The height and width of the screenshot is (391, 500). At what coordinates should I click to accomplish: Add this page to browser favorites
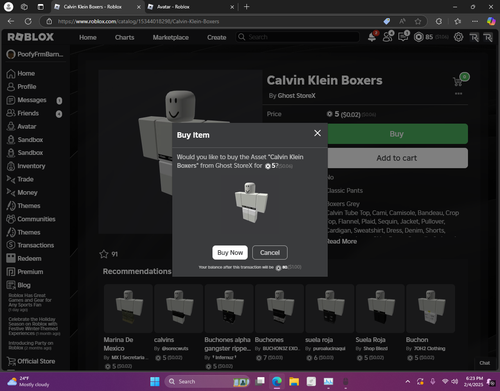coord(418,21)
